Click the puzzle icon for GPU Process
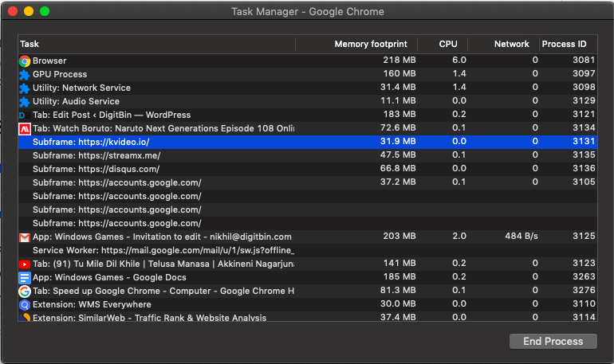Screen dimensions: 614x364 [25, 74]
